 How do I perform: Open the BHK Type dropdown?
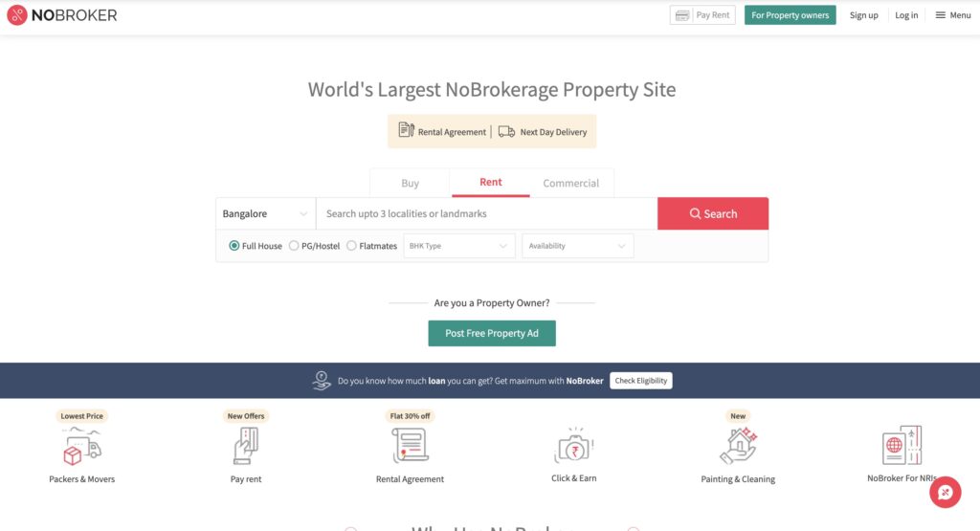[459, 246]
